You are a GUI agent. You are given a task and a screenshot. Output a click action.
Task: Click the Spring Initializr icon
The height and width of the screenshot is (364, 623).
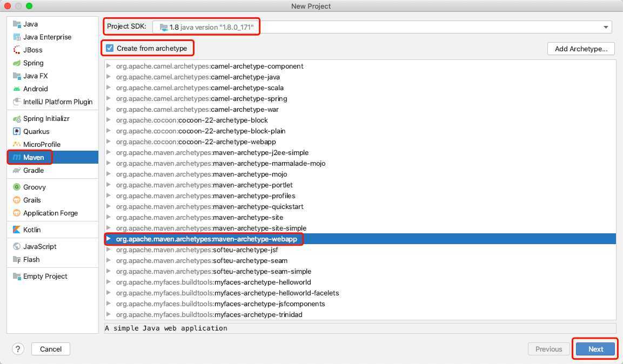point(17,119)
